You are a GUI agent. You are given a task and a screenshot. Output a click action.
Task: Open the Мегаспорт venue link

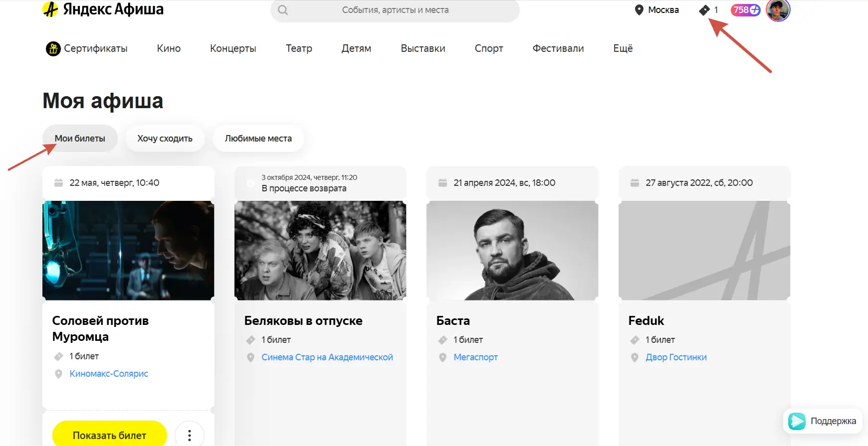point(475,357)
